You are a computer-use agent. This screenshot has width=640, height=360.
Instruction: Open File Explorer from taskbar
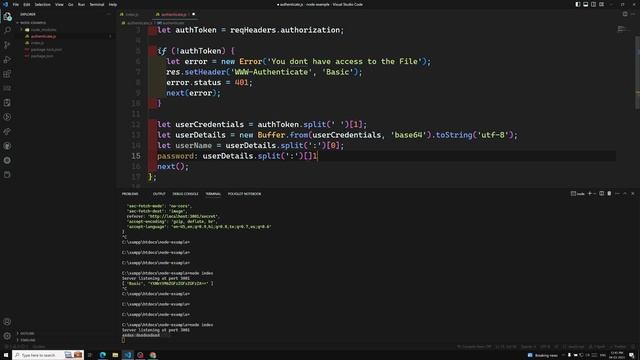click(x=115, y=355)
